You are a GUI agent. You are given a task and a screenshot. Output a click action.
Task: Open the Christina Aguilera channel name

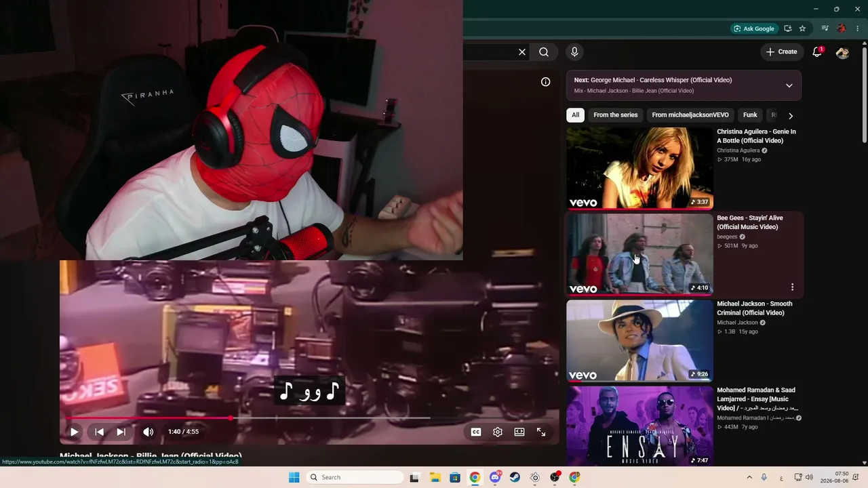point(738,150)
